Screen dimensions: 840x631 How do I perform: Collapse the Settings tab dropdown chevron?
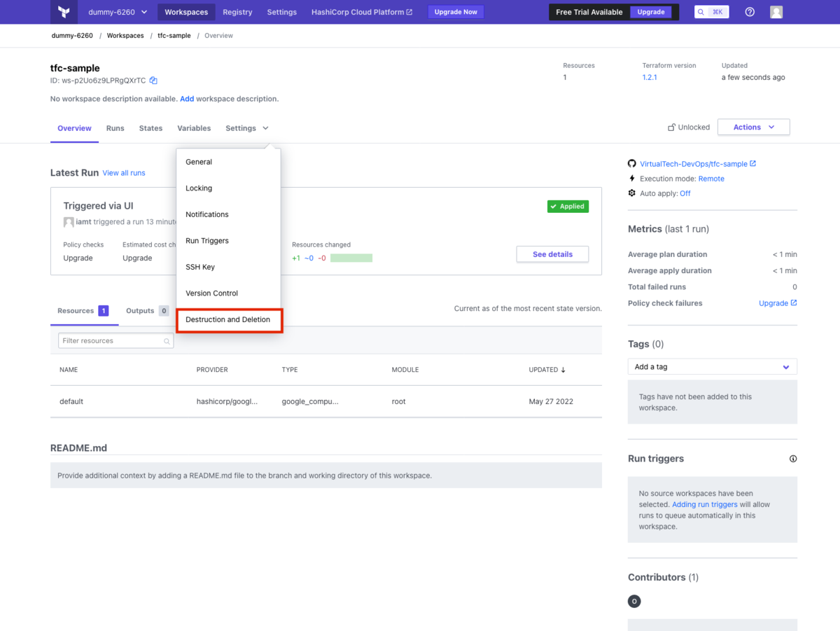[266, 128]
